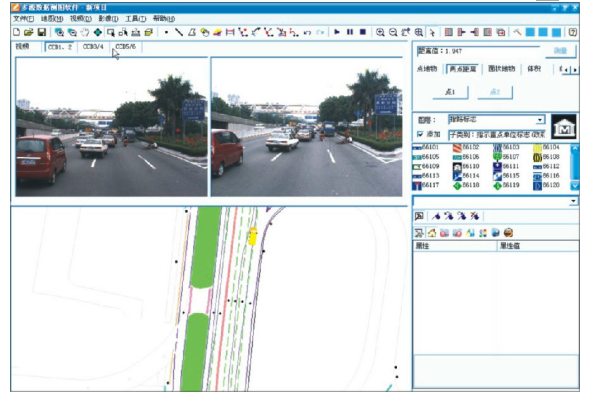590x394 pixels.
Task: Click the 点1 point button
Action: tap(450, 92)
